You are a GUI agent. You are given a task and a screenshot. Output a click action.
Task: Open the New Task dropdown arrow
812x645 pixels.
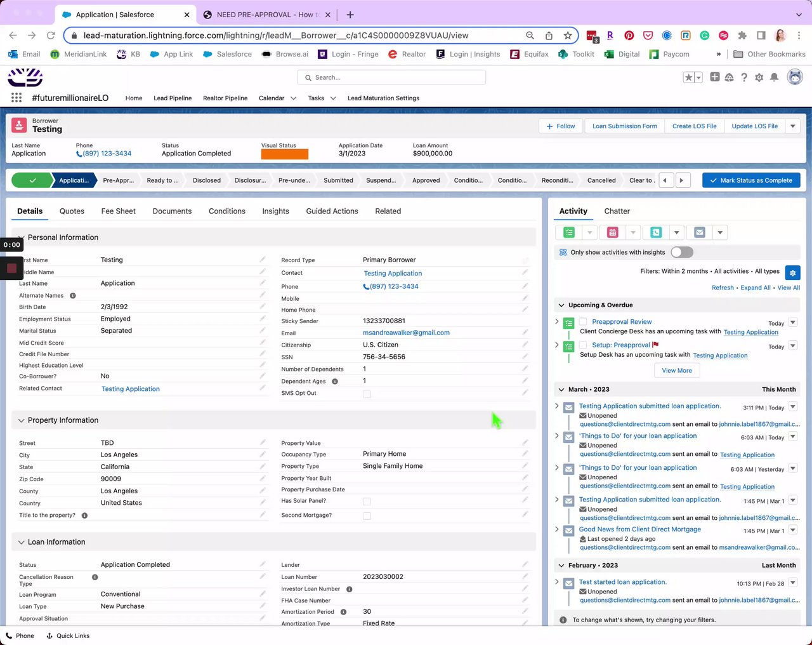click(x=589, y=232)
